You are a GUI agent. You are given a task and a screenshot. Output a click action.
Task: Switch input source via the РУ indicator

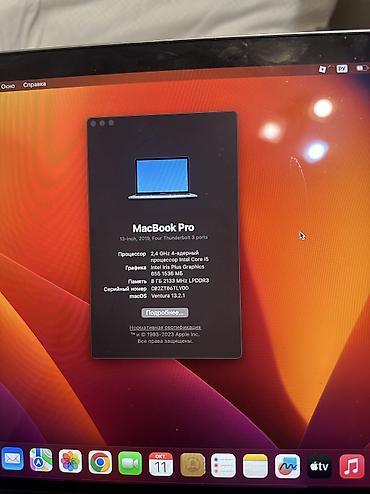coord(342,69)
